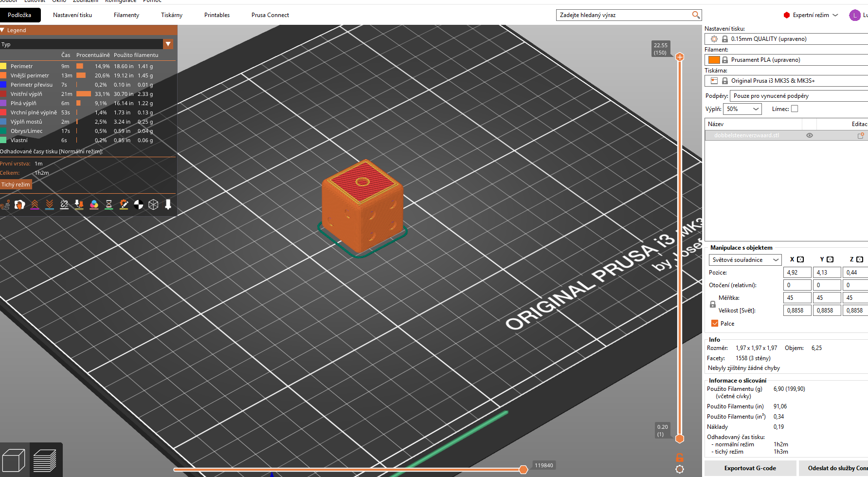Toggle color changes display icon
This screenshot has height=477, width=868.
click(x=94, y=205)
